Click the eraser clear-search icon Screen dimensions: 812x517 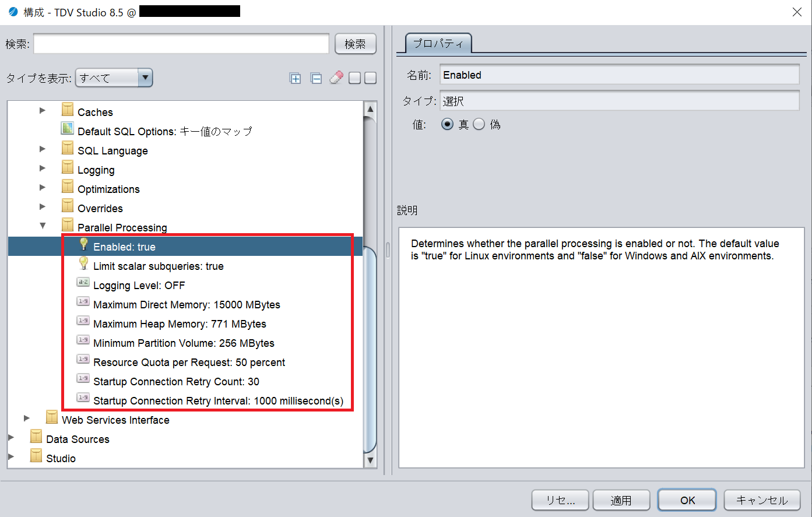(x=336, y=78)
